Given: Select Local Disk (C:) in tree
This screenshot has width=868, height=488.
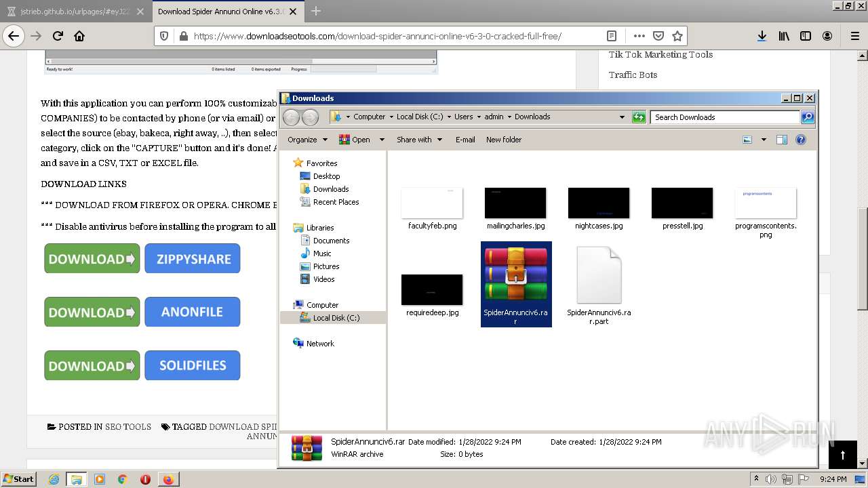Looking at the screenshot, I should click(x=336, y=318).
